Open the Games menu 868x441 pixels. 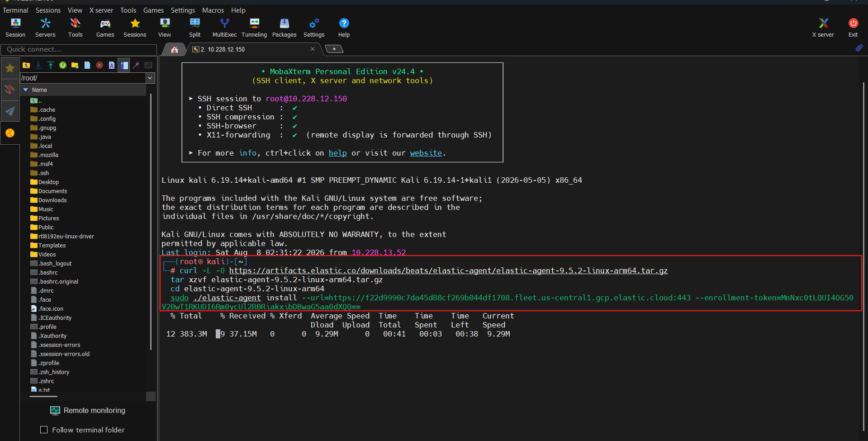coord(153,10)
